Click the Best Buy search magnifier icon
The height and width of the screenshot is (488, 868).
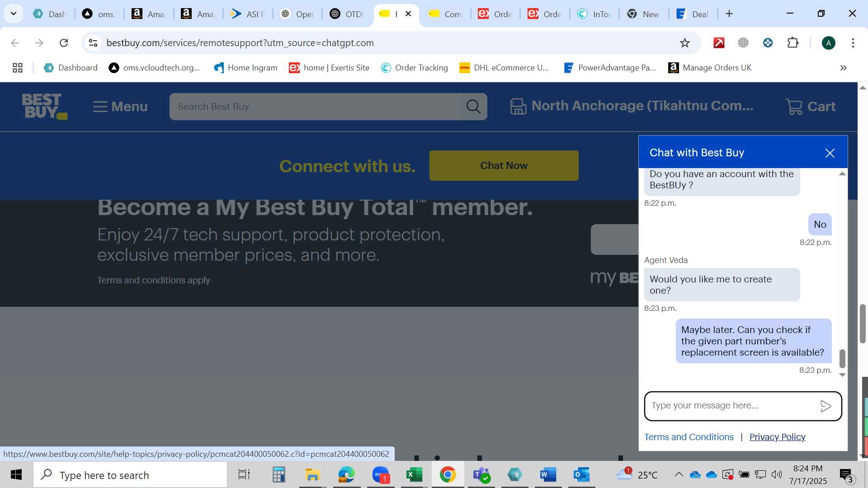[473, 107]
